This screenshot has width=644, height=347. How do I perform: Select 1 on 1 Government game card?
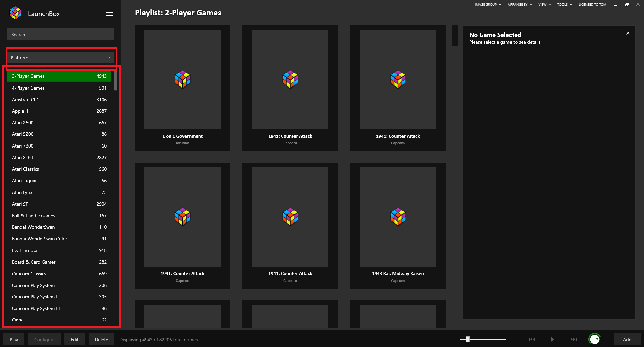(x=182, y=88)
